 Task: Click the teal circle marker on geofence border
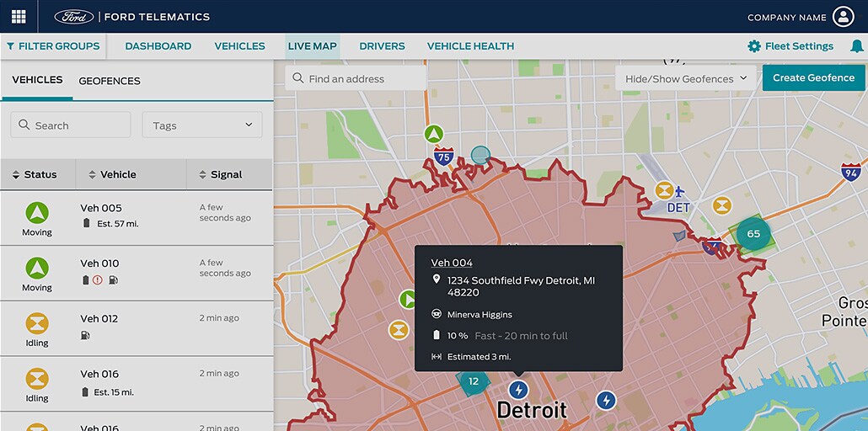point(480,155)
